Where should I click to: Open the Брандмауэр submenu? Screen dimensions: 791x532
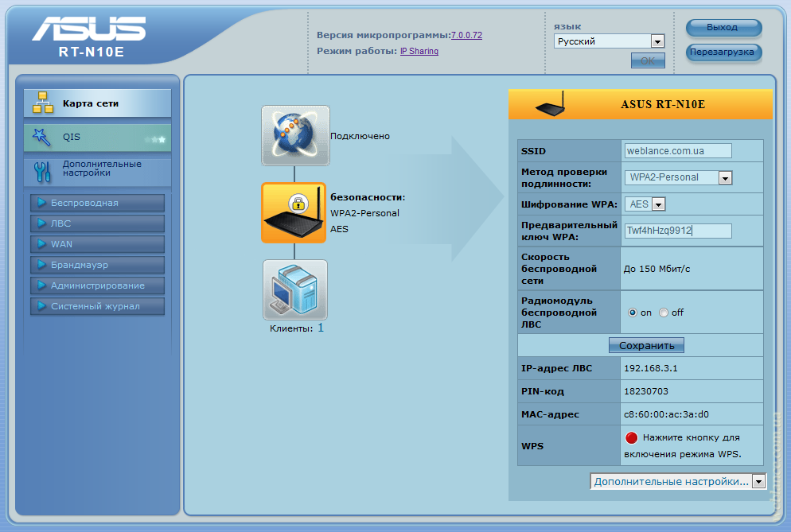coord(97,265)
